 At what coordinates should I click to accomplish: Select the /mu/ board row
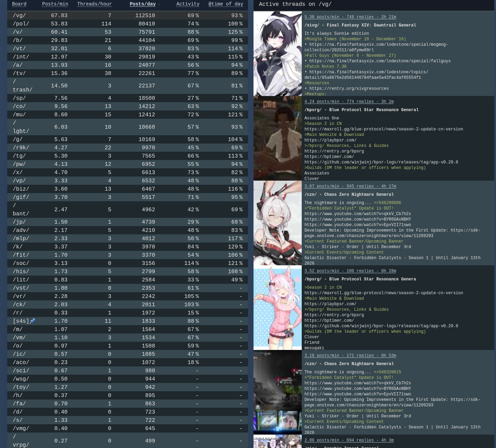(127, 115)
